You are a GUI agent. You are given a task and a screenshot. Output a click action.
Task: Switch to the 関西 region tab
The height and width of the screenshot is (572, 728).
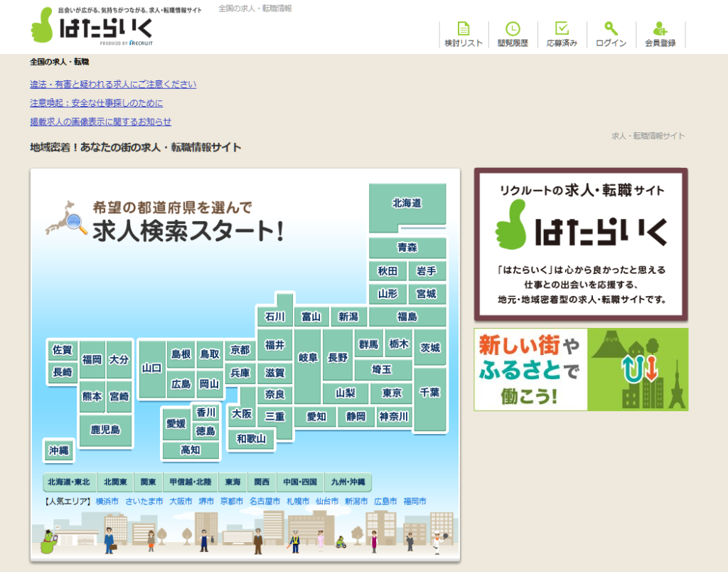pos(262,482)
